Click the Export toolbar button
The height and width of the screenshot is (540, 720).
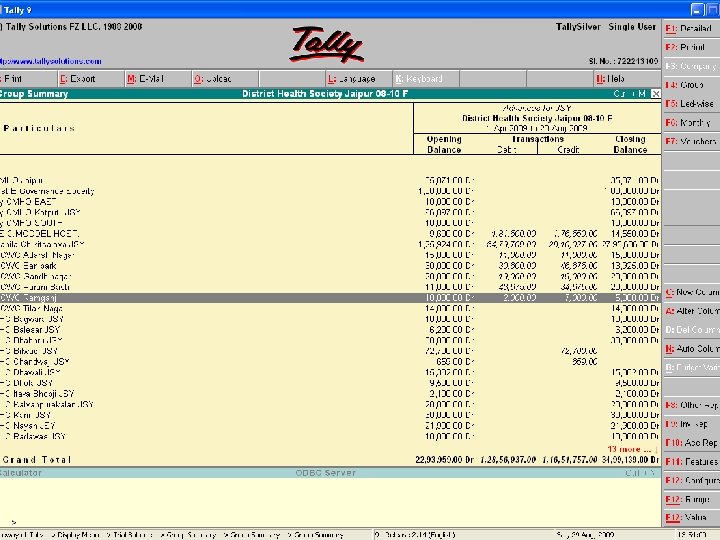point(90,79)
